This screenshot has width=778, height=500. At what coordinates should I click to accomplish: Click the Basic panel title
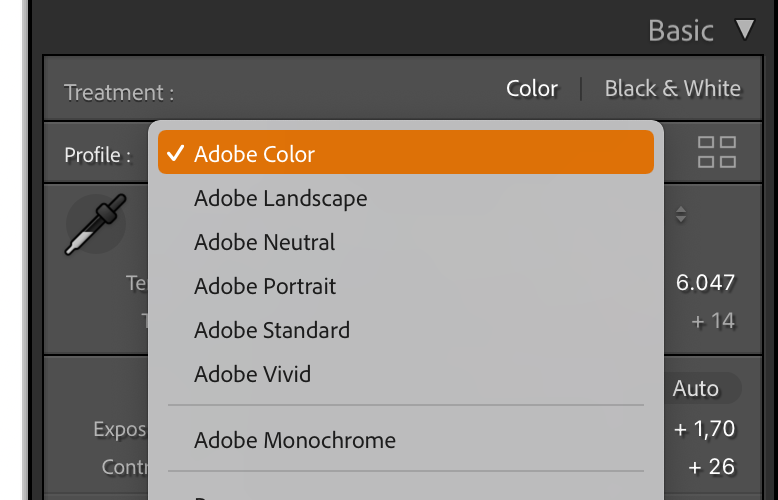pyautogui.click(x=680, y=30)
